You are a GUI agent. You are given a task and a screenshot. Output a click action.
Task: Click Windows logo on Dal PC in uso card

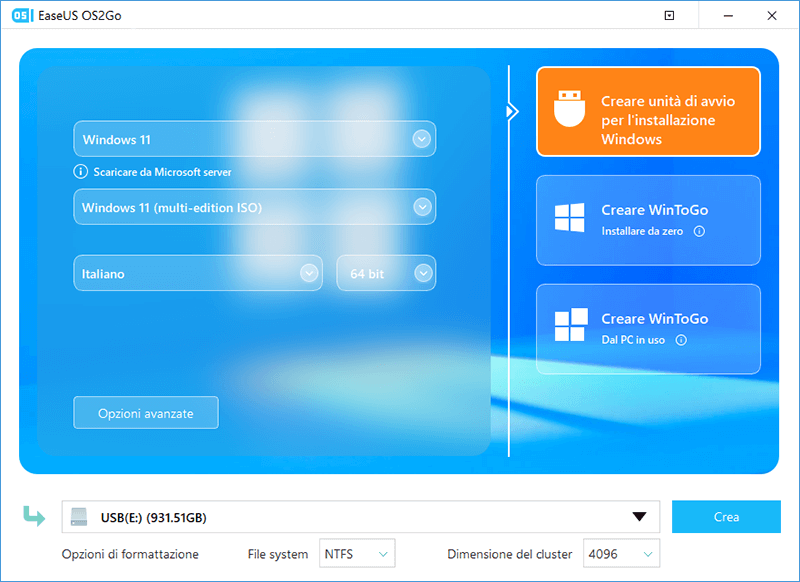pyautogui.click(x=571, y=324)
